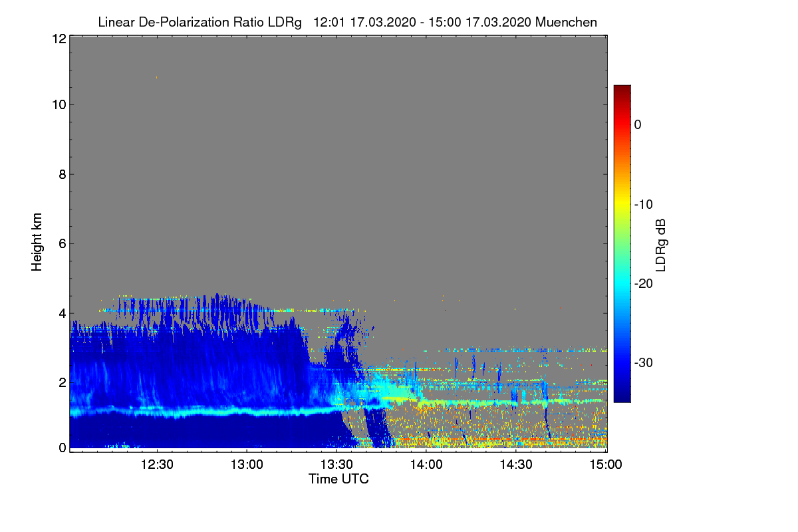Click the height axis value 2
This screenshot has height=532, width=798.
(62, 382)
